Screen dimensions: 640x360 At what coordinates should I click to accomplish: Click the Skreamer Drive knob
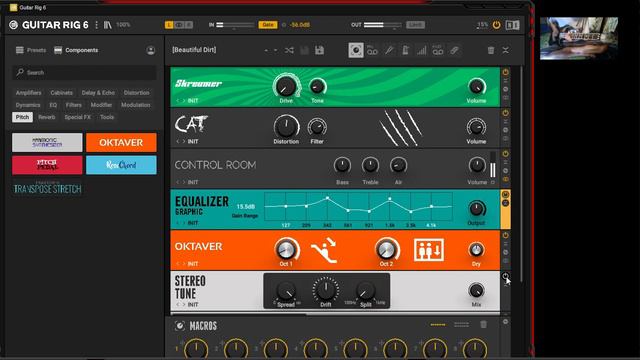pyautogui.click(x=286, y=86)
